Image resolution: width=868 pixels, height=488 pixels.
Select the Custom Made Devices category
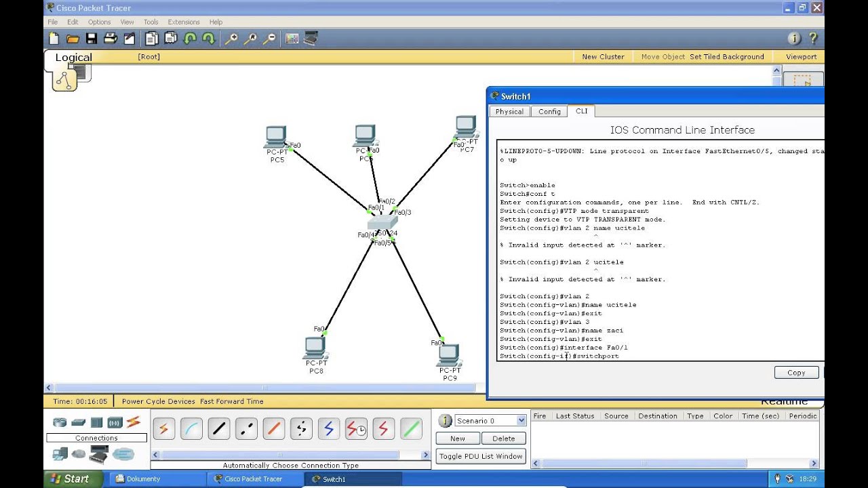point(99,453)
